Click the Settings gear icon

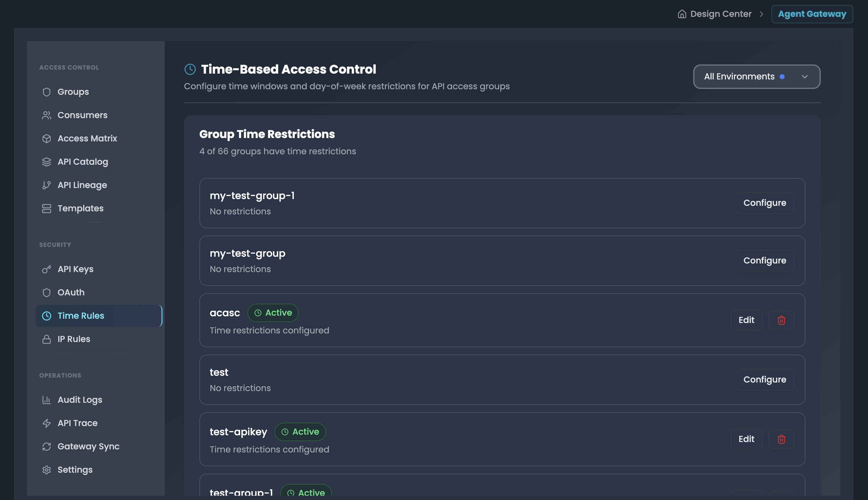[46, 470]
